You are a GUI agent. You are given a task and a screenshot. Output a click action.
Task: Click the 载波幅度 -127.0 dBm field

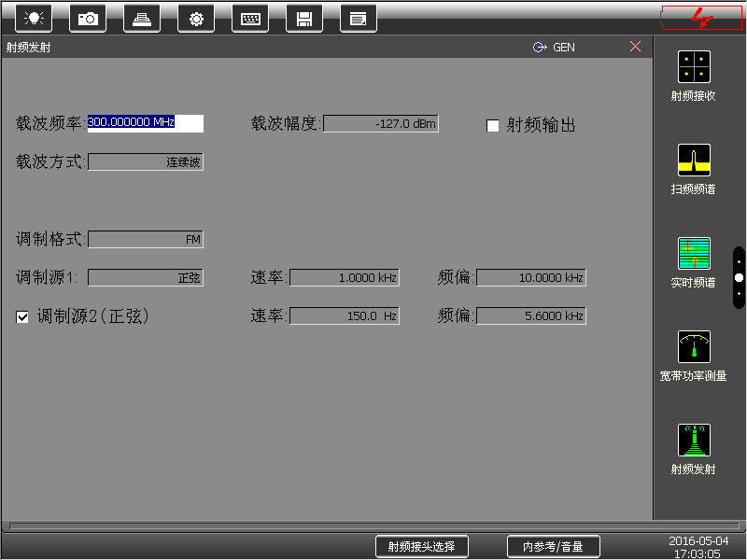coord(381,123)
